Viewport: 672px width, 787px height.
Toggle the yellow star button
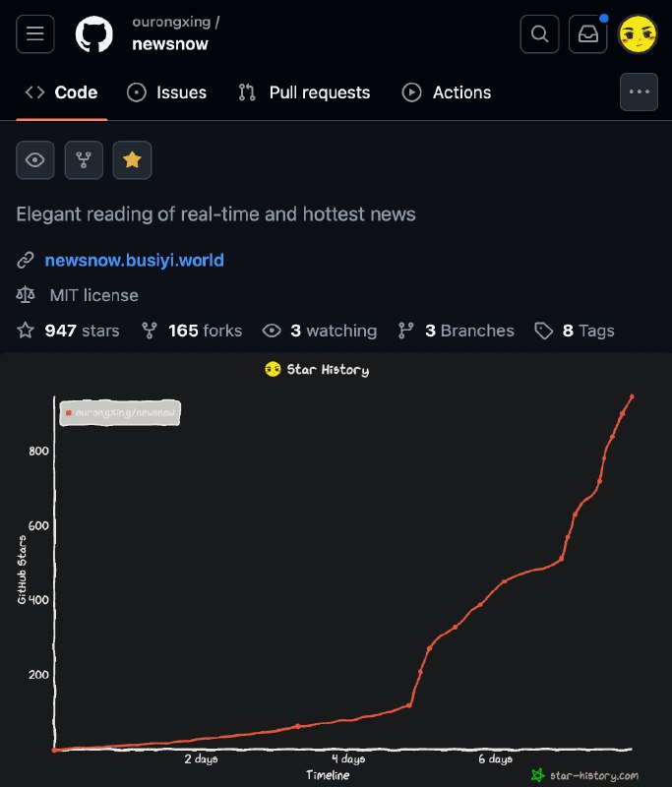(x=132, y=160)
